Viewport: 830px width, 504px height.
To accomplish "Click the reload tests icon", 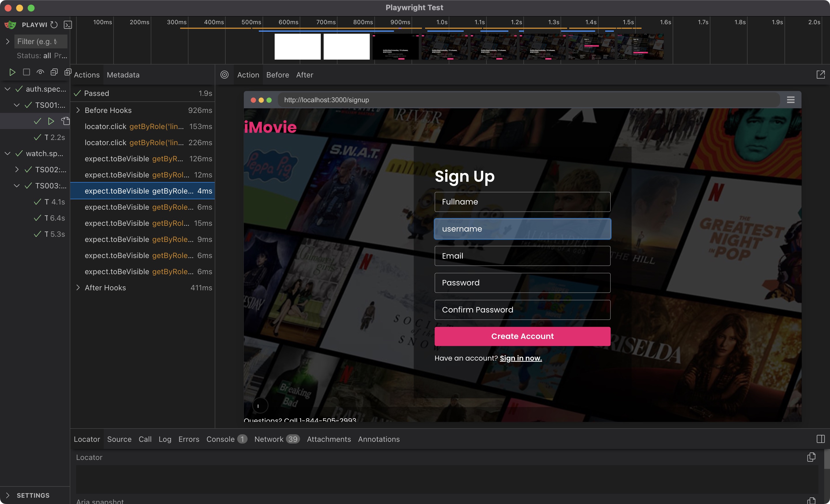I will (54, 24).
